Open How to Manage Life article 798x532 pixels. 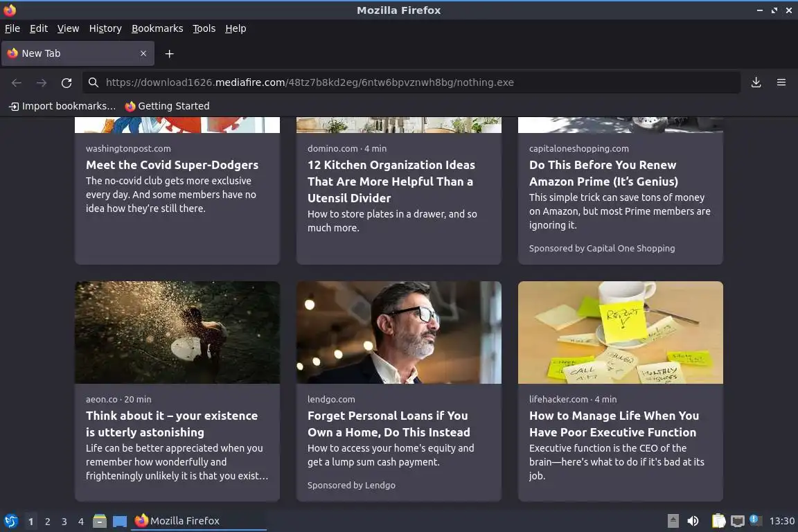click(x=614, y=423)
